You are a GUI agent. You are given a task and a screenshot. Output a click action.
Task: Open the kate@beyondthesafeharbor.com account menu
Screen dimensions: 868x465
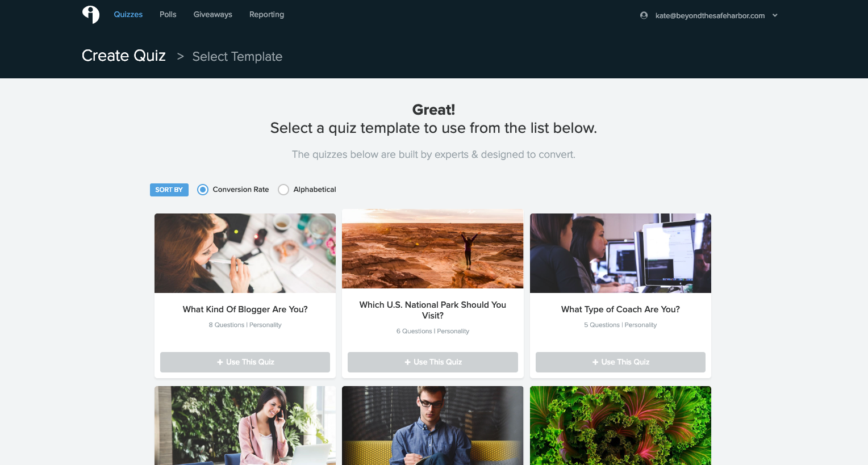click(710, 15)
